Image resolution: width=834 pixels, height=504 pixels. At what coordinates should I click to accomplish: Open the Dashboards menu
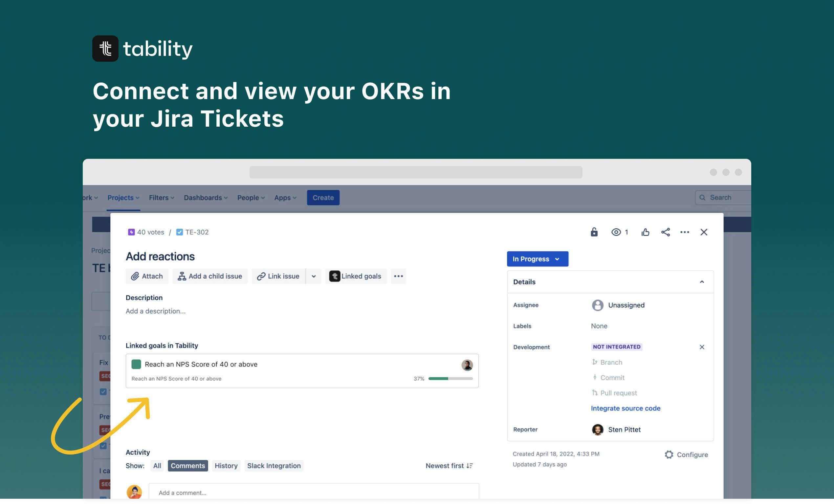pyautogui.click(x=206, y=198)
